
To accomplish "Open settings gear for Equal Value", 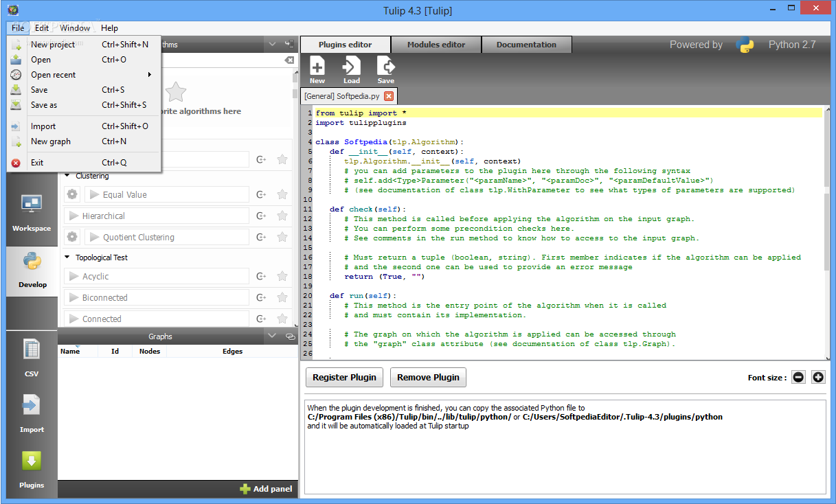I will click(72, 194).
